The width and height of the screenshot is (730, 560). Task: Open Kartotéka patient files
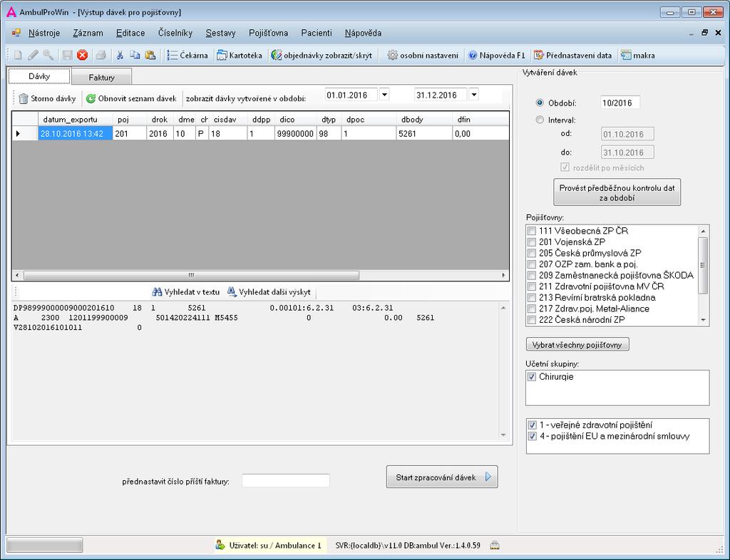(x=240, y=56)
